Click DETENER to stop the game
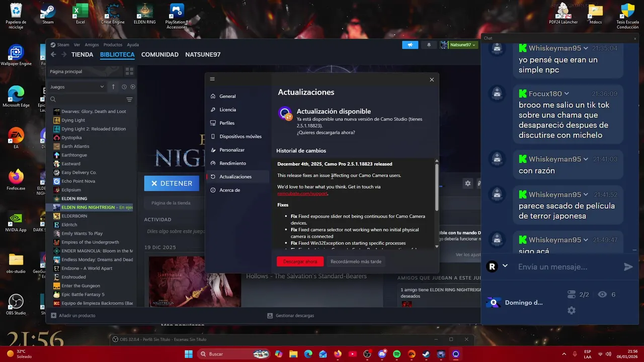This screenshot has height=362, width=644. click(172, 184)
